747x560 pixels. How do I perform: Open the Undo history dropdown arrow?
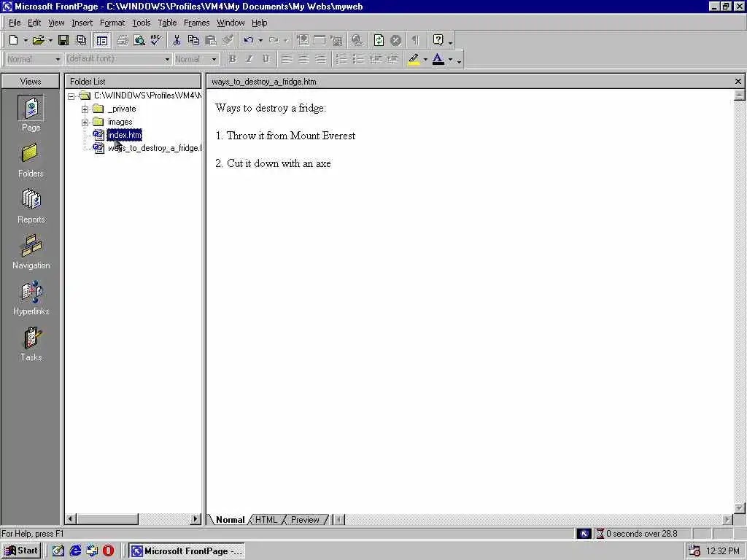click(x=260, y=41)
